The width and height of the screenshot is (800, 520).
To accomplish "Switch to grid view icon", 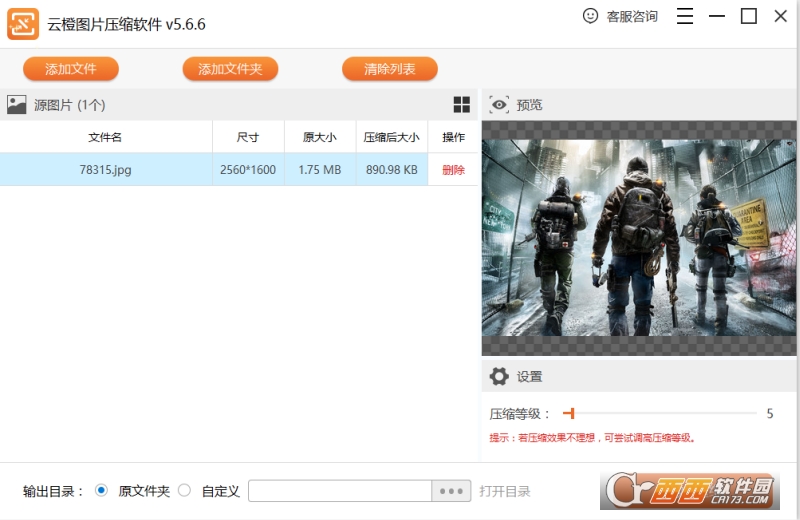I will click(x=462, y=105).
